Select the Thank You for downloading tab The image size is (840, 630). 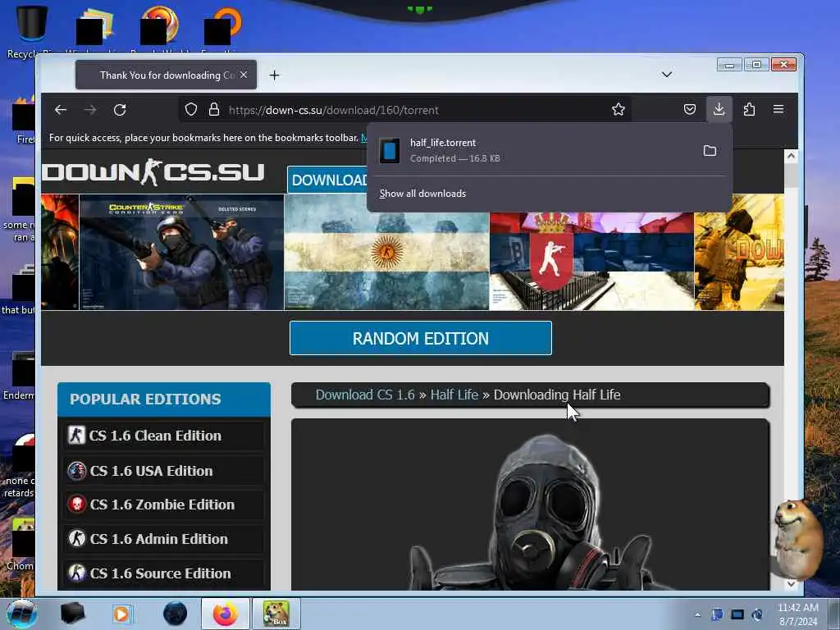coord(166,75)
